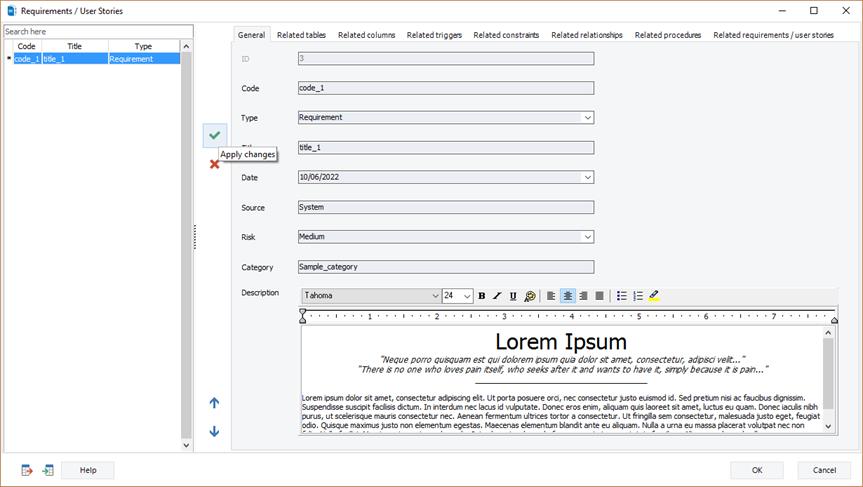
Task: Move the requirement up with the blue arrow
Action: tap(215, 403)
